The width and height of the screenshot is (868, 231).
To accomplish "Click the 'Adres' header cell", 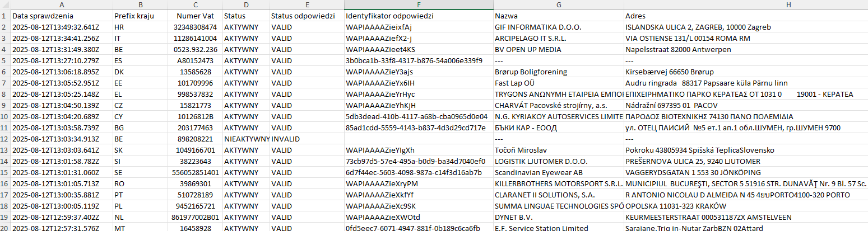I will [x=746, y=16].
